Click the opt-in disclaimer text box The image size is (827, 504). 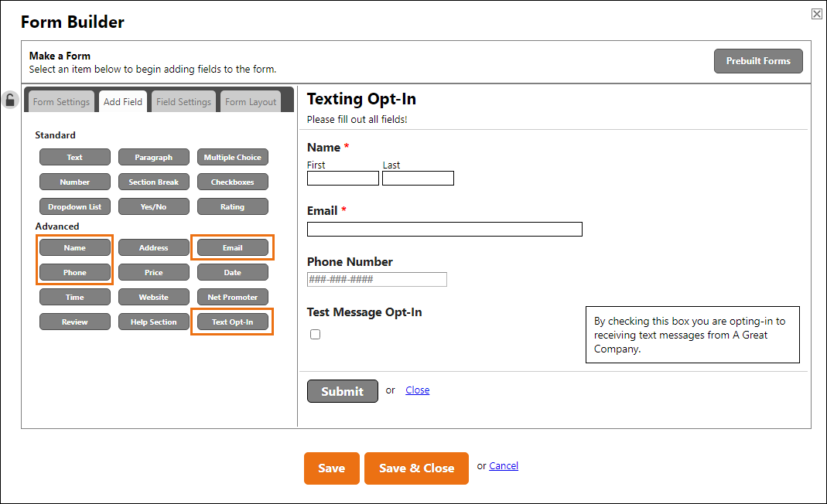point(692,335)
